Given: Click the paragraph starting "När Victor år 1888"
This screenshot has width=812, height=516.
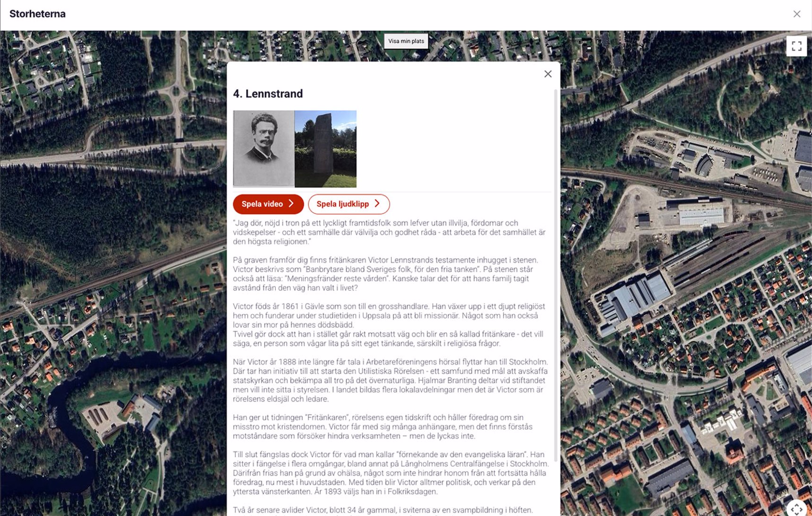Looking at the screenshot, I should (390, 380).
